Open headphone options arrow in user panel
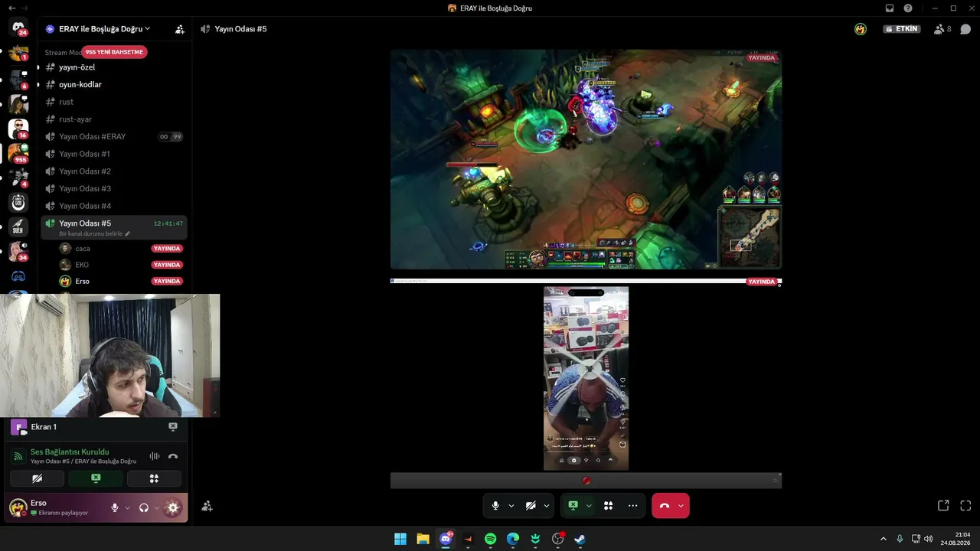This screenshot has height=551, width=980. click(156, 507)
